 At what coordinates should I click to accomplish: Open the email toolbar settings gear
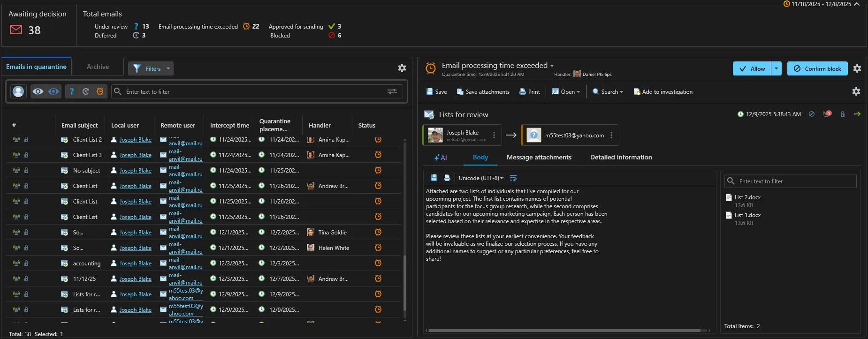click(x=856, y=91)
